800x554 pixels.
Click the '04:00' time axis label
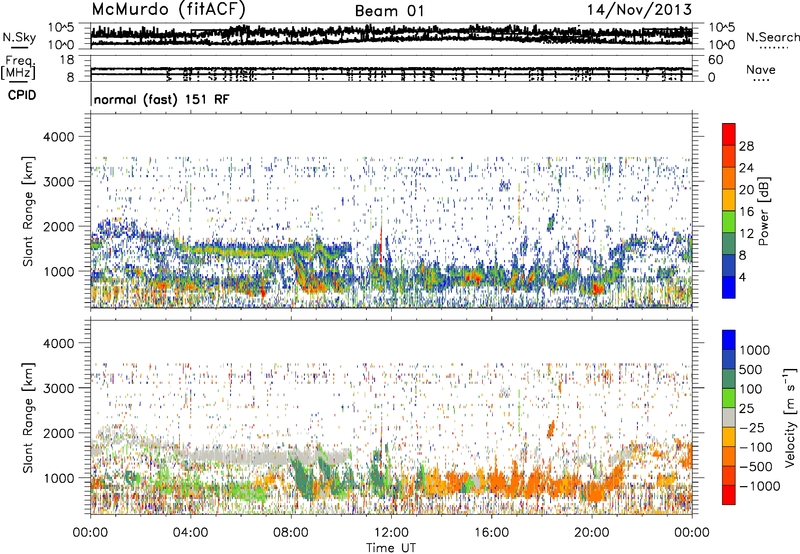tap(190, 533)
